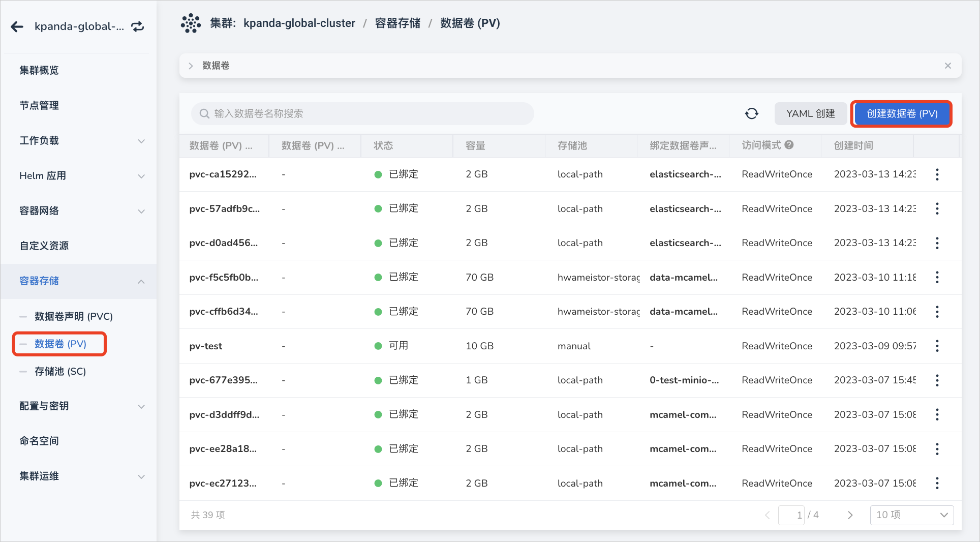Image resolution: width=980 pixels, height=542 pixels.
Task: Click the 10 GB capacity cell
Action: pos(479,346)
